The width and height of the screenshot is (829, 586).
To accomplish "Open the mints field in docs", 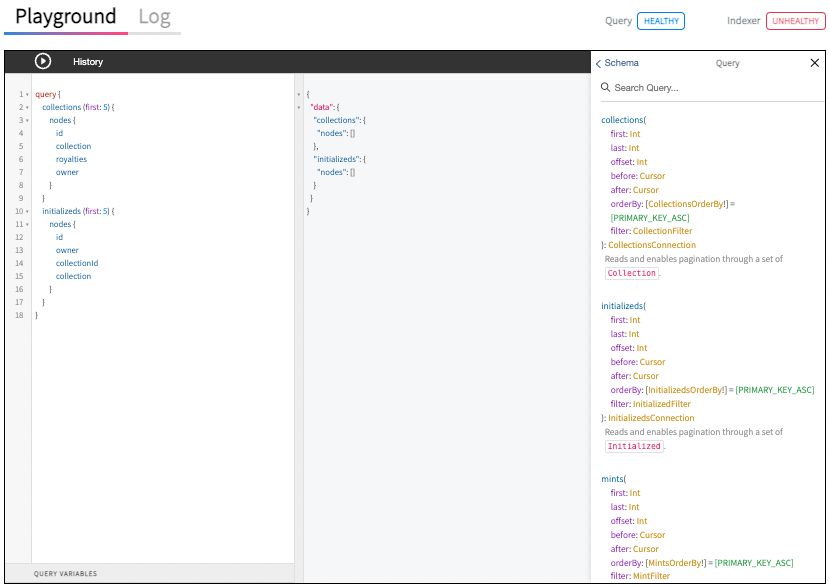I will [612, 479].
